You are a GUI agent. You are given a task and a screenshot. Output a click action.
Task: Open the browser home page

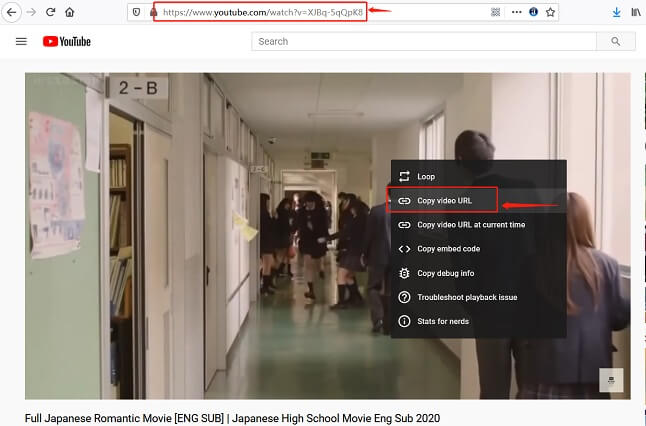[x=70, y=12]
